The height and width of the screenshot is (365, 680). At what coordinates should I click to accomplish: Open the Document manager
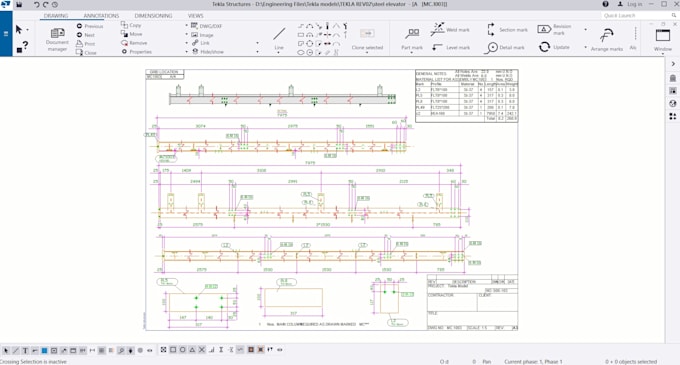tap(57, 39)
